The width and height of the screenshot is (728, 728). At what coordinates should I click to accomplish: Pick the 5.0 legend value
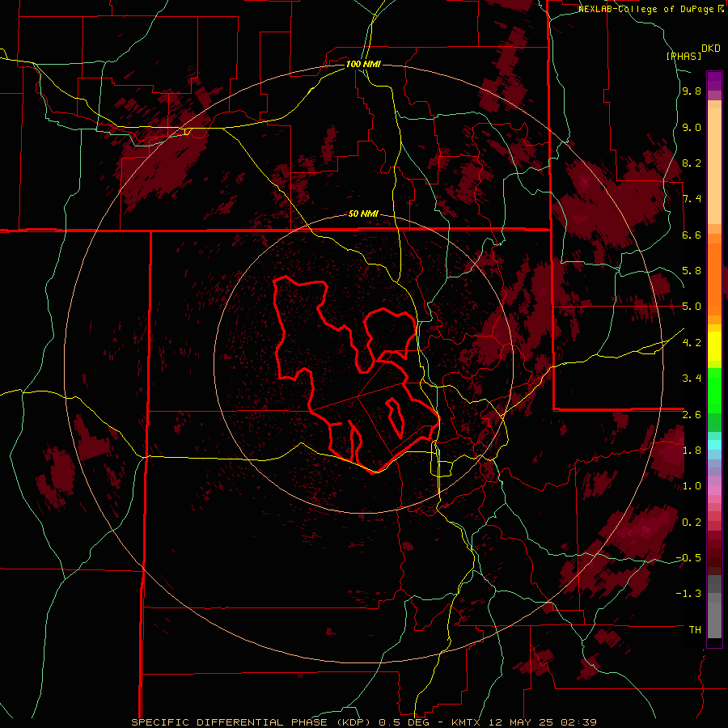692,307
